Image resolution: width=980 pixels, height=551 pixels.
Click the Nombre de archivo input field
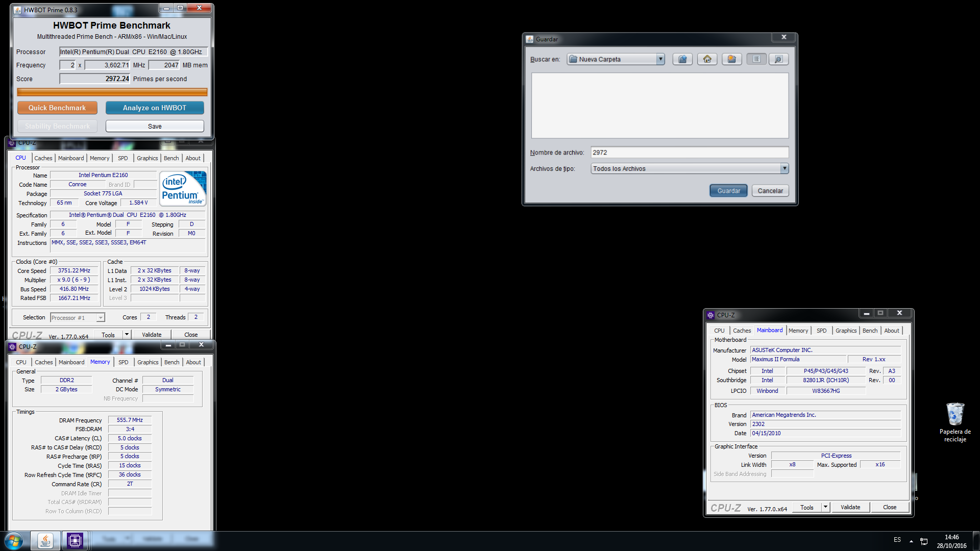coord(690,153)
